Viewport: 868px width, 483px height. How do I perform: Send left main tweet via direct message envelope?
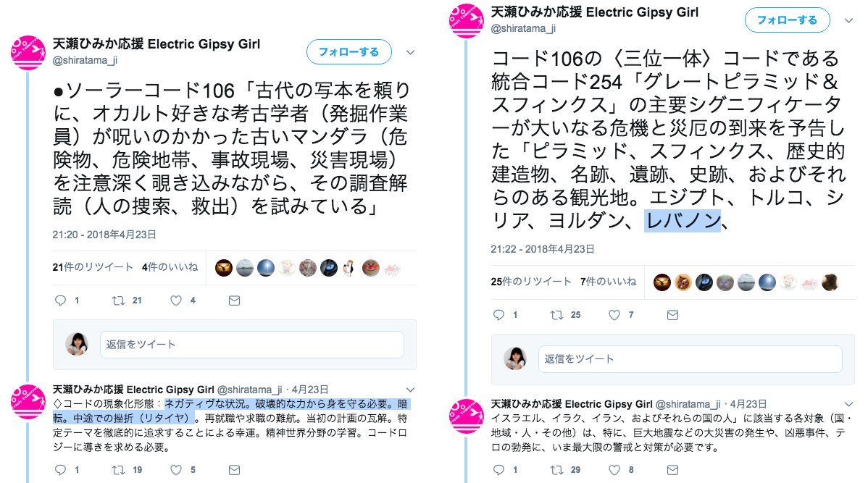coord(234,301)
